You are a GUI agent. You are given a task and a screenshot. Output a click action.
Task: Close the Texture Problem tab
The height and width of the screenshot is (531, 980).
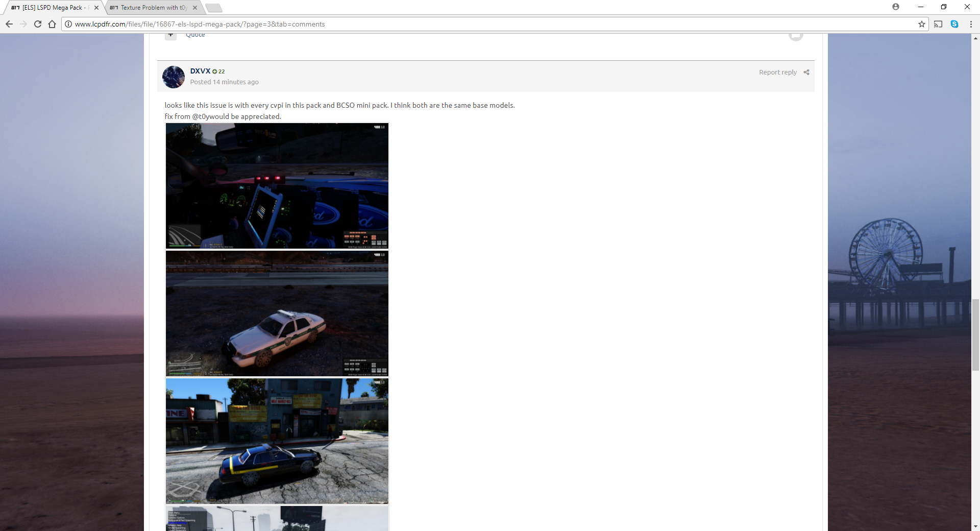pyautogui.click(x=195, y=8)
